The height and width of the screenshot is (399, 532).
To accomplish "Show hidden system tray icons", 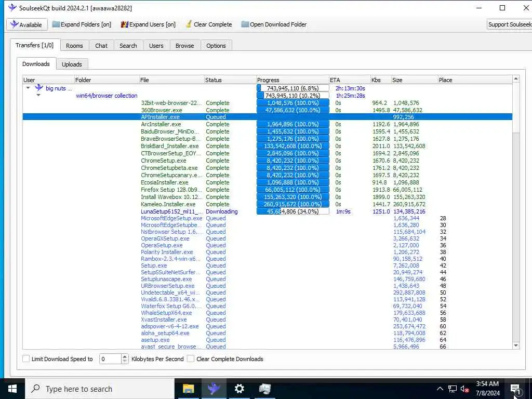I will [x=440, y=389].
